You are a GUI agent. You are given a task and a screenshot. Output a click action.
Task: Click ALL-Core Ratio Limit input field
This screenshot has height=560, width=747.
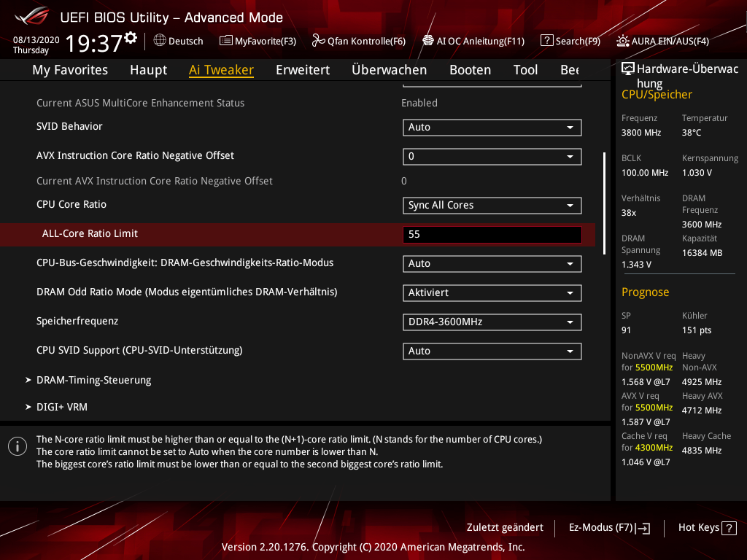click(492, 234)
